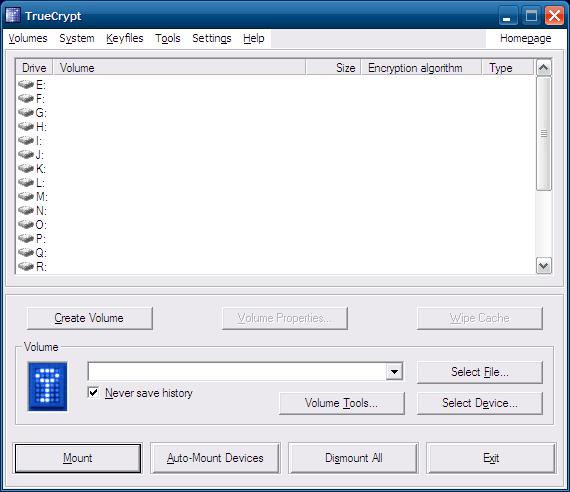Select drive letter K: text

[41, 169]
